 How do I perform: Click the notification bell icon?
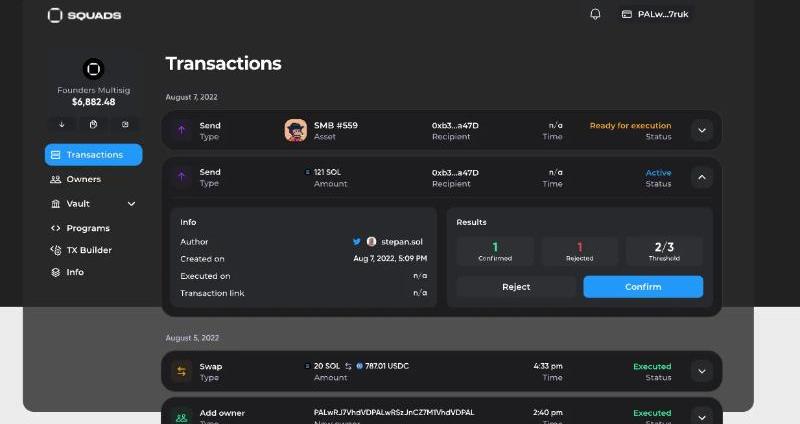click(x=595, y=15)
